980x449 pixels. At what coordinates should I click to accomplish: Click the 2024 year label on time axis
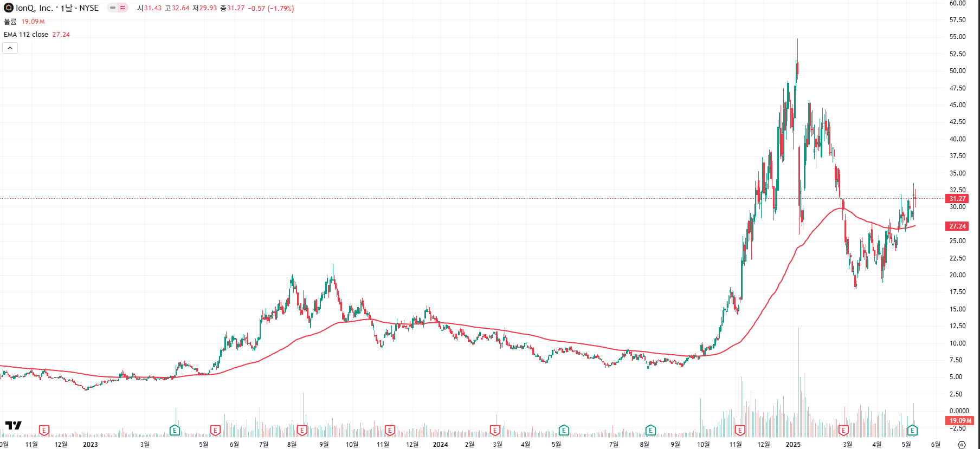tap(440, 445)
